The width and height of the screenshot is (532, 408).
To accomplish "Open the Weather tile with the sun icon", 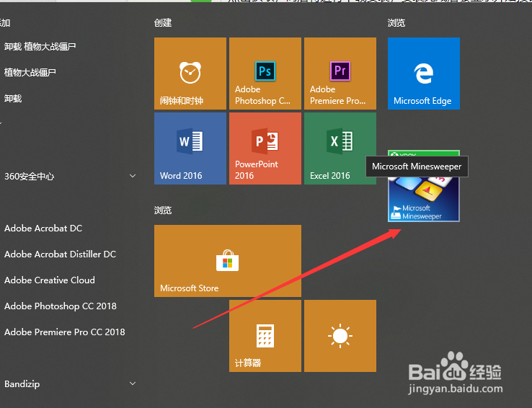I will tap(340, 336).
